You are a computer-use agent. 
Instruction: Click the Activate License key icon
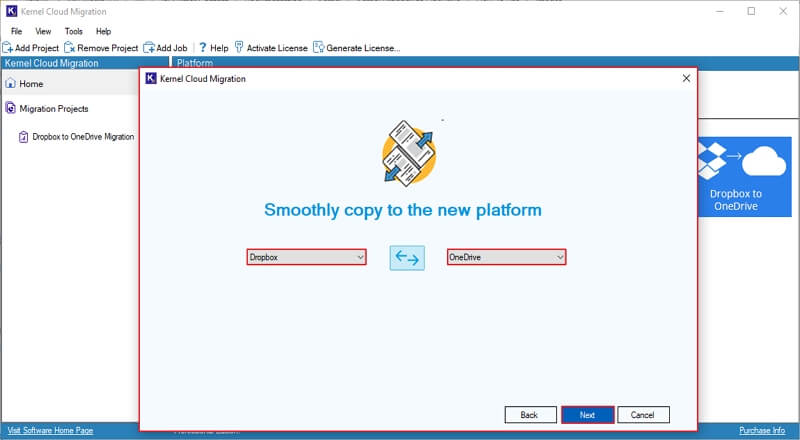point(239,47)
